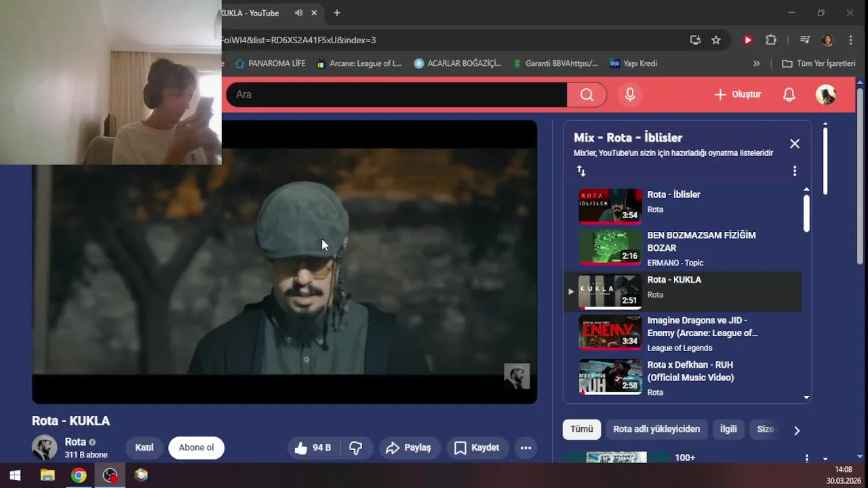Click install/cast icon in address bar

(695, 40)
